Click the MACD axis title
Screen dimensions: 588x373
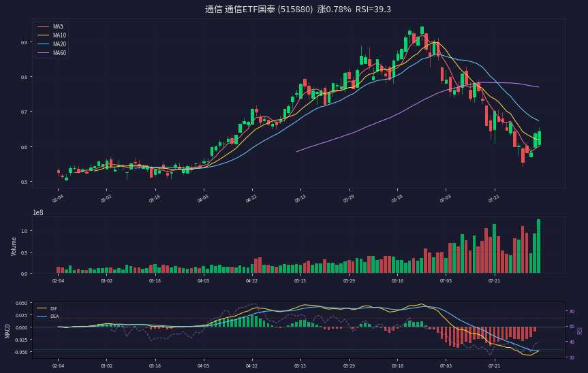coord(7,331)
